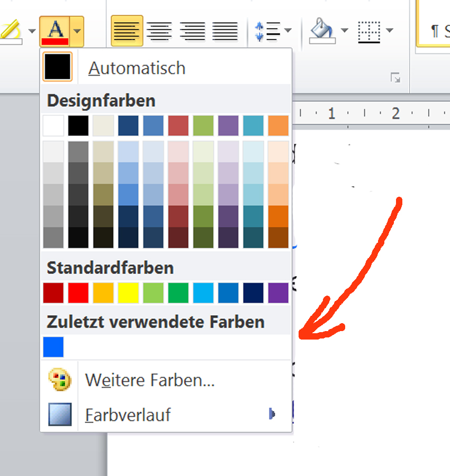Expand the borders dropdown arrow
Screen dimensions: 450x476
point(390,31)
